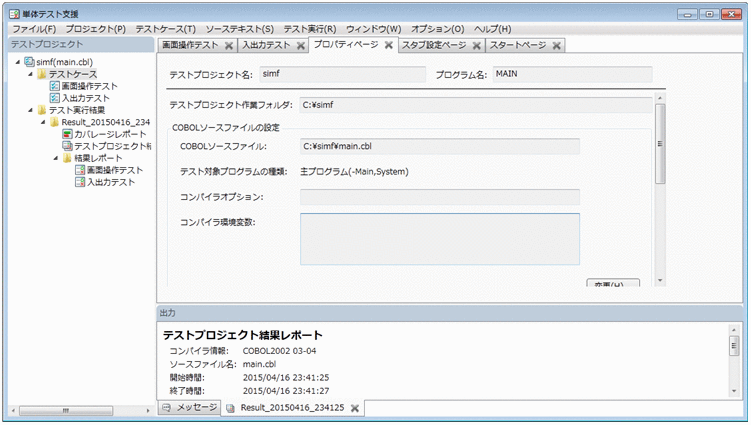Click the テストケース folder icon
This screenshot has height=425, width=751.
[x=42, y=74]
